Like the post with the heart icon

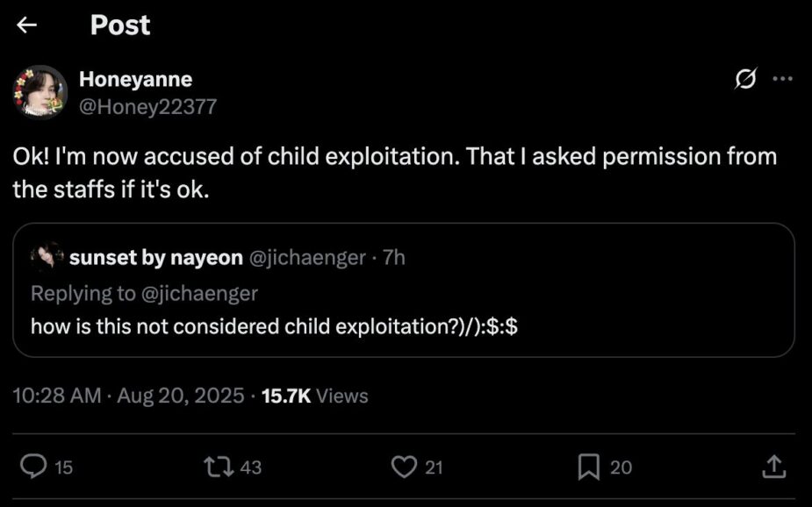click(x=404, y=467)
